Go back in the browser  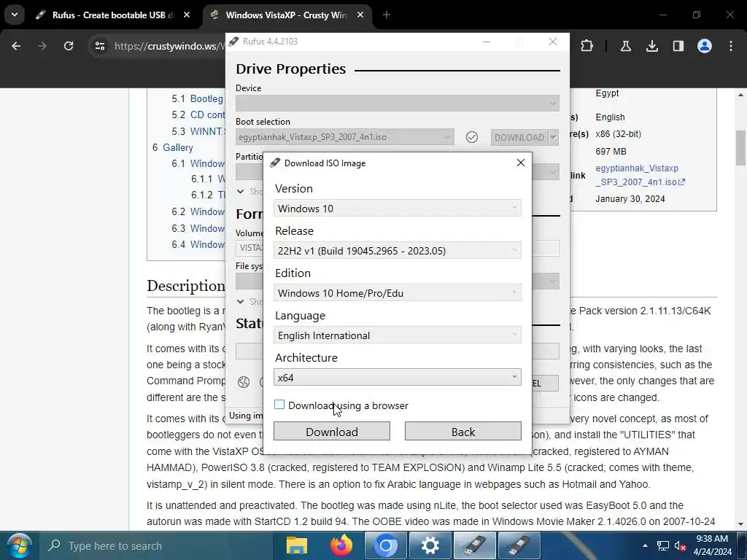[x=16, y=46]
